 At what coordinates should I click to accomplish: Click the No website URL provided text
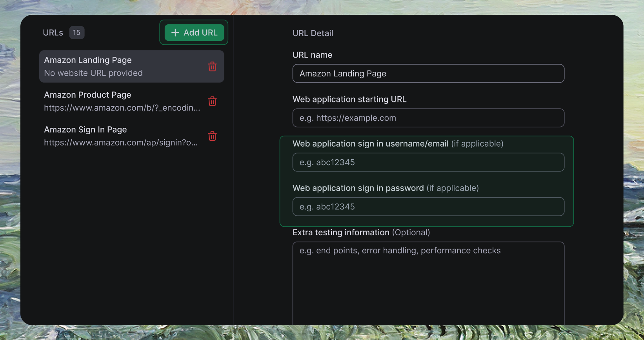coord(93,73)
